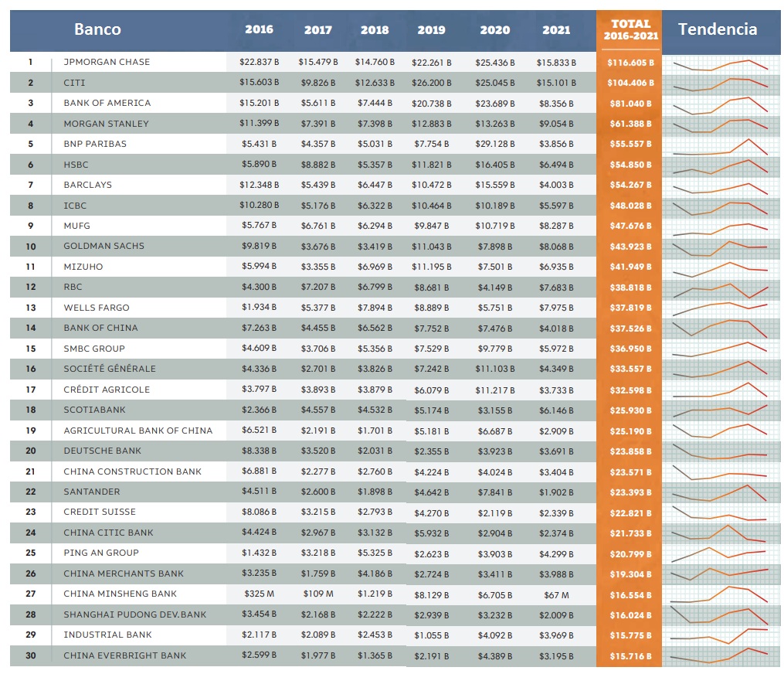Click rank number 15 for SMBC Group
Image resolution: width=784 pixels, height=674 pixels.
pos(31,349)
